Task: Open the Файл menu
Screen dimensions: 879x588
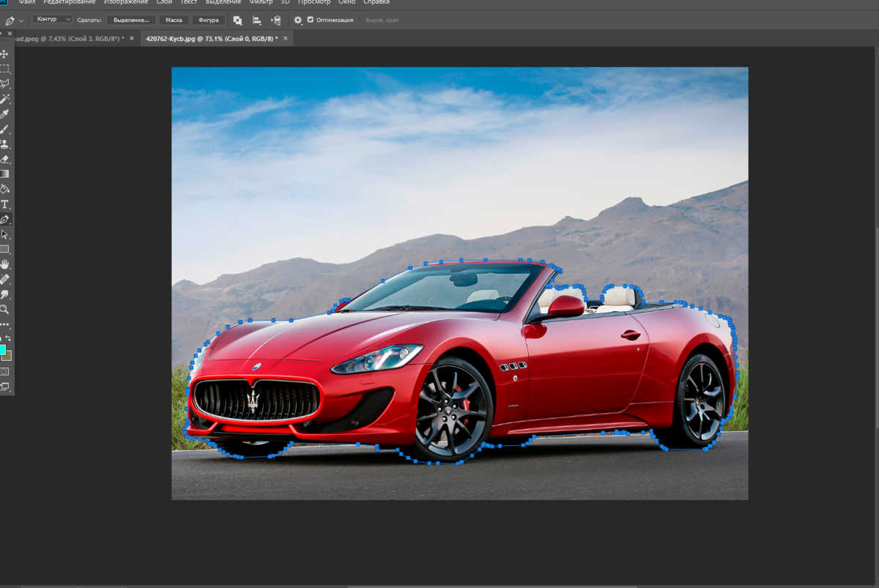Action: 27,2
